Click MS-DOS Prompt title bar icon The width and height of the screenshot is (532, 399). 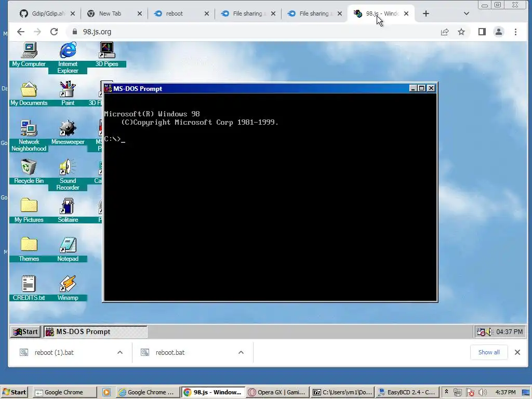(x=108, y=88)
